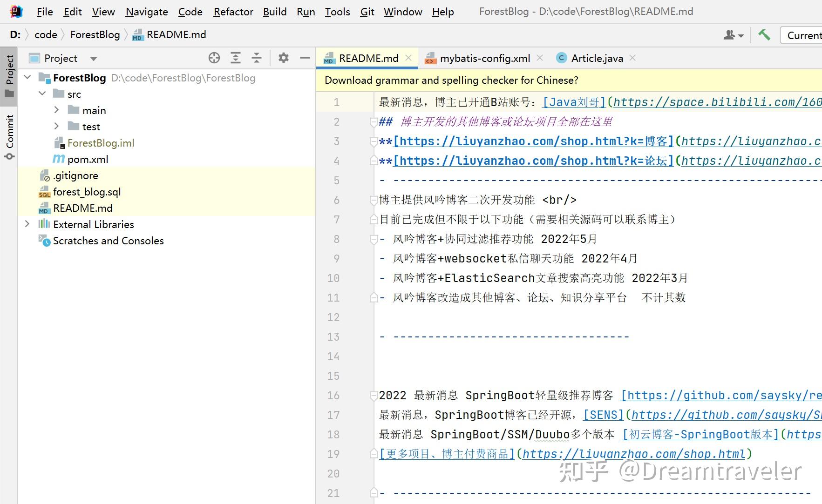Image resolution: width=822 pixels, height=504 pixels.
Task: Open the Refactor menu
Action: point(233,12)
